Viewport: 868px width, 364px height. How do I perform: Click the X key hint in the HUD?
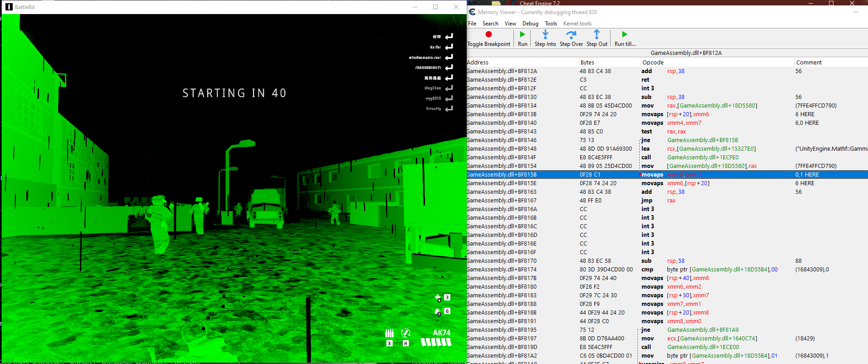(x=390, y=344)
